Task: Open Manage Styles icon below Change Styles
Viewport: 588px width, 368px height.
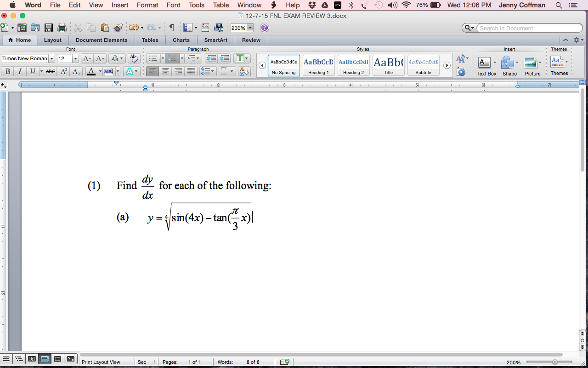Action: (461, 72)
